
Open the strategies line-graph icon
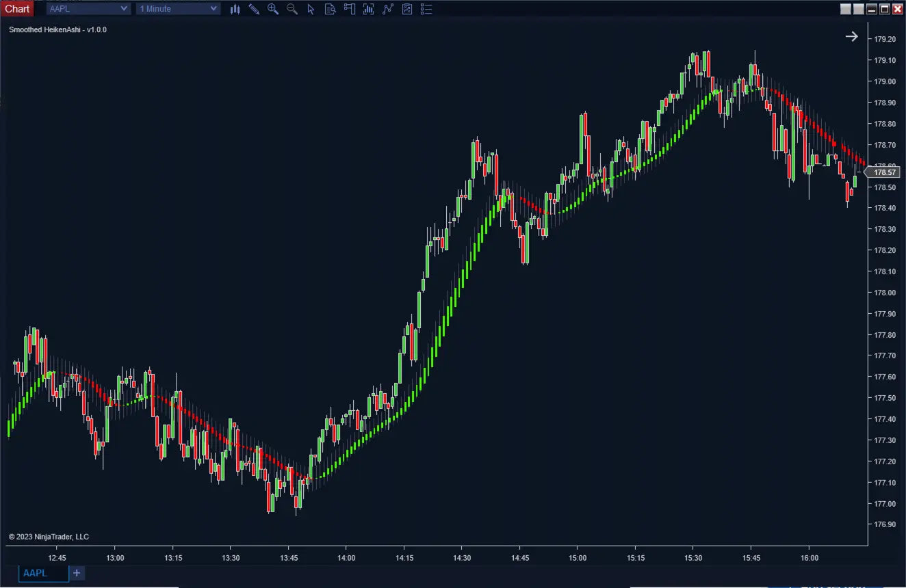388,9
